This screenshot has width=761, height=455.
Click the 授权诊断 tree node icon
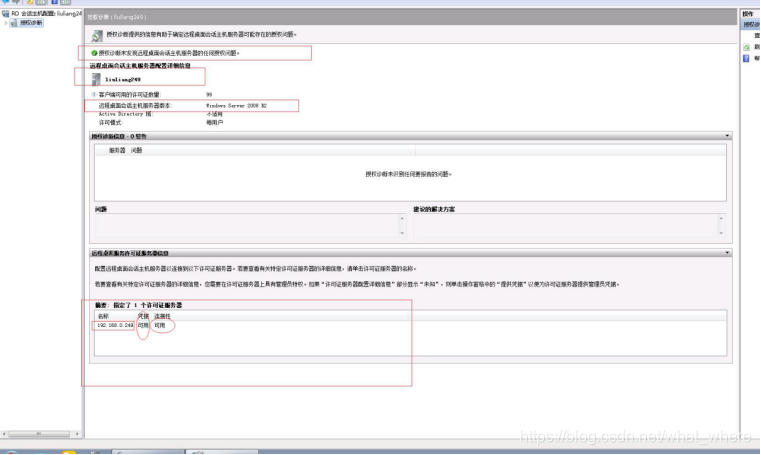click(14, 23)
